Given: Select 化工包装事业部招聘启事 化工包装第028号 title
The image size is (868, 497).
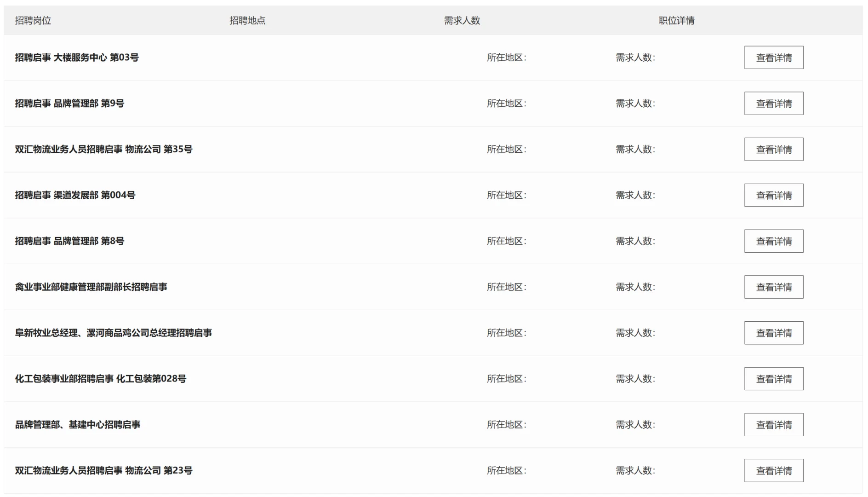Looking at the screenshot, I should point(101,379).
